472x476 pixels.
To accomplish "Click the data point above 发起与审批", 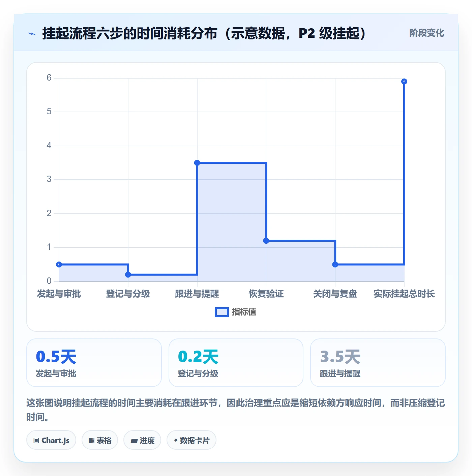I will (x=59, y=265).
